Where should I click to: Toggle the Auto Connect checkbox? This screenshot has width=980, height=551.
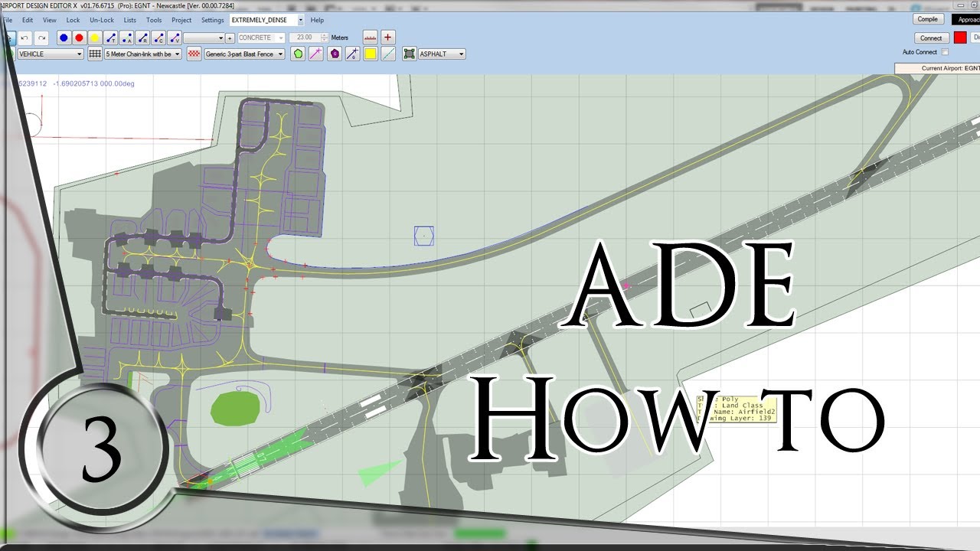(945, 52)
